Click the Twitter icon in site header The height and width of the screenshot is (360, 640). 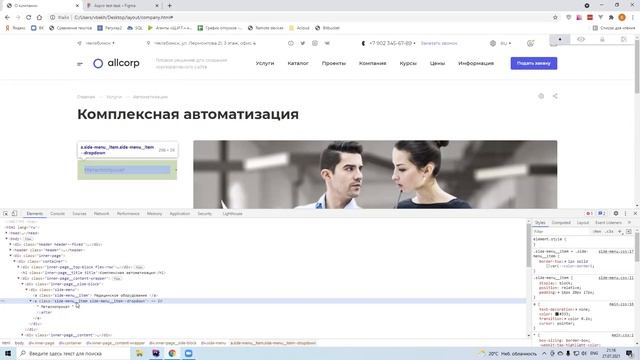coord(303,43)
